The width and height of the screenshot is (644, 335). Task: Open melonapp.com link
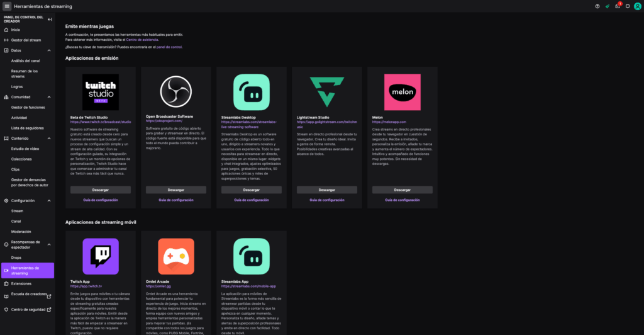click(x=389, y=122)
